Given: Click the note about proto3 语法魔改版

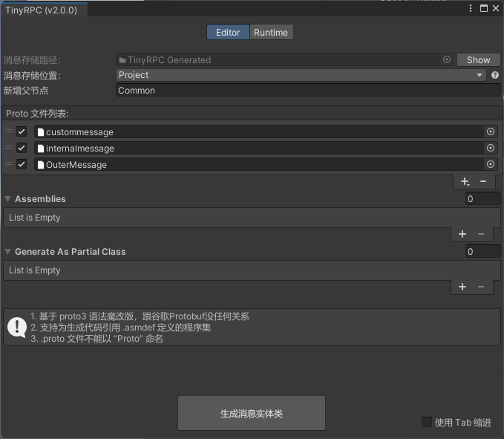Looking at the screenshot, I should pyautogui.click(x=140, y=316).
